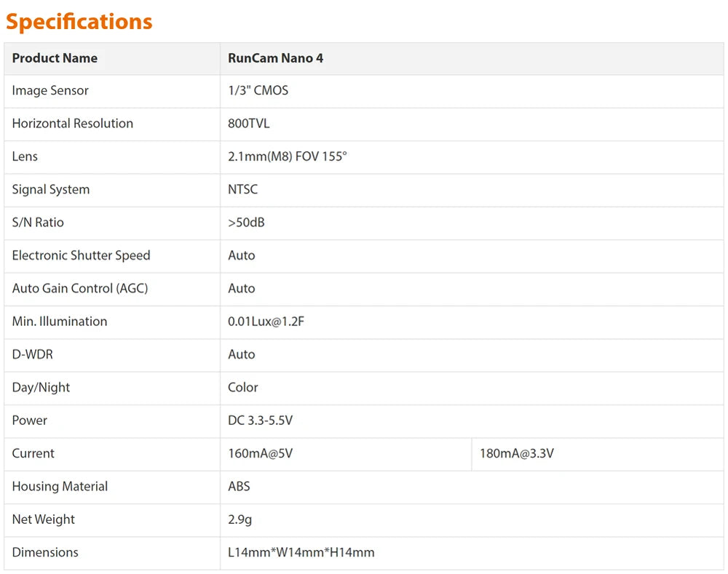Click the 1/3" CMOS image sensor value
The height and width of the screenshot is (574, 728).
coord(258,91)
